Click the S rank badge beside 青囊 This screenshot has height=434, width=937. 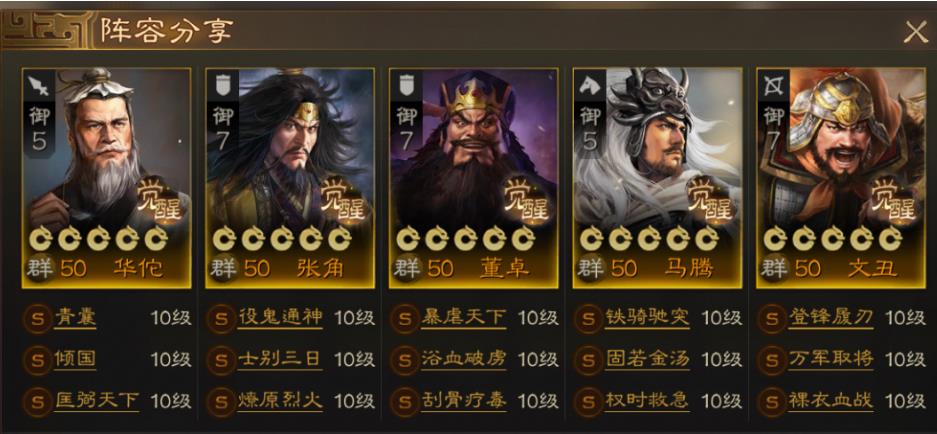pos(38,319)
